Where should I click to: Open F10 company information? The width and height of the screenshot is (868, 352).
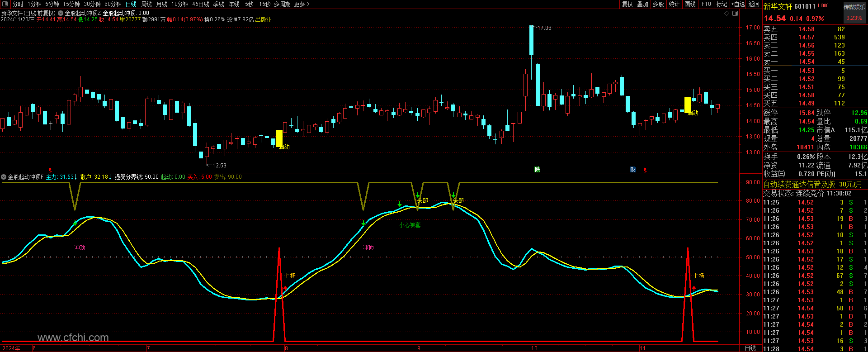coord(706,4)
